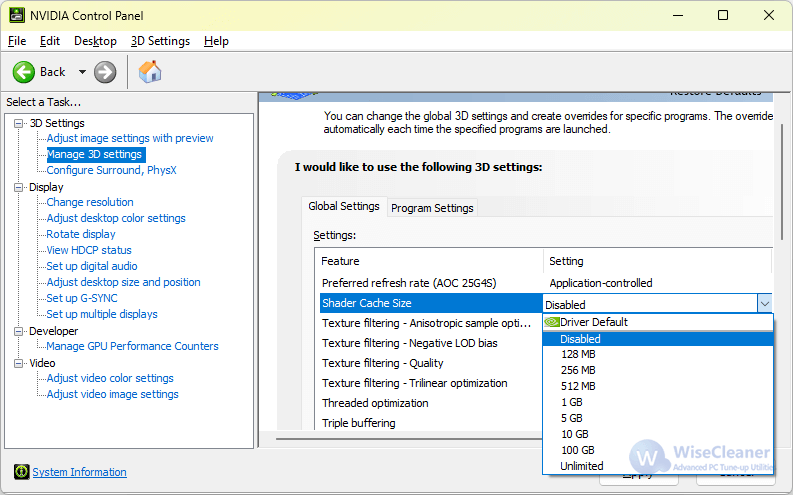Choose 100 GB cache size
The height and width of the screenshot is (495, 793).
point(658,450)
